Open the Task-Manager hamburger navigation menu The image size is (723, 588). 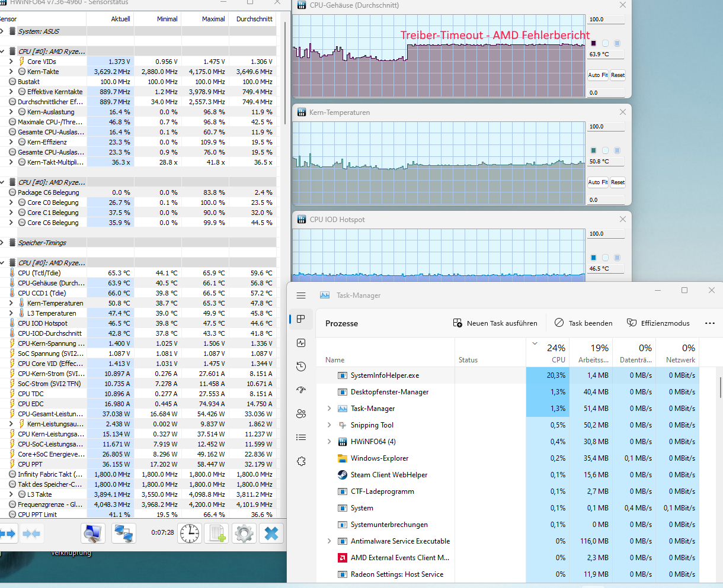(x=301, y=295)
